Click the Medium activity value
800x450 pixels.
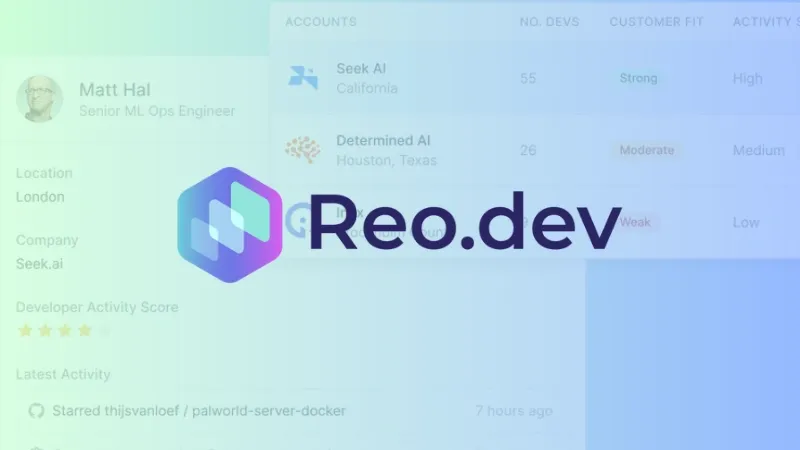[759, 151]
